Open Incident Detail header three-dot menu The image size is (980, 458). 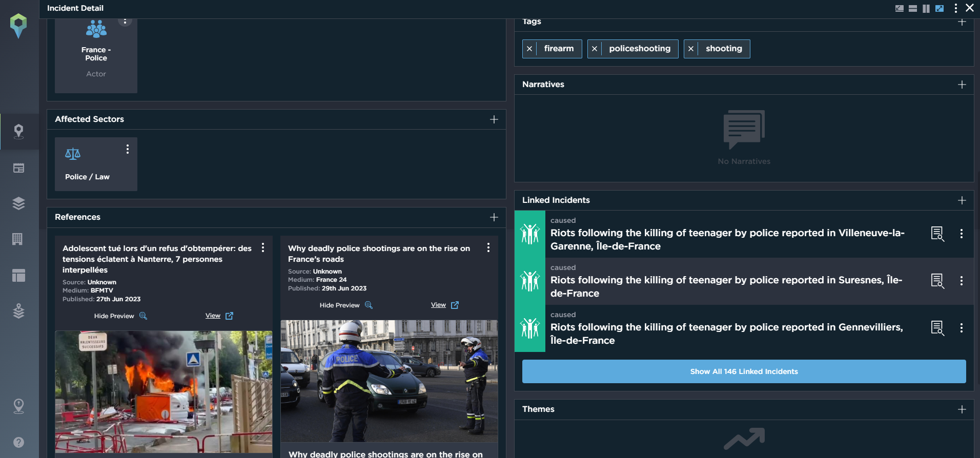tap(955, 8)
